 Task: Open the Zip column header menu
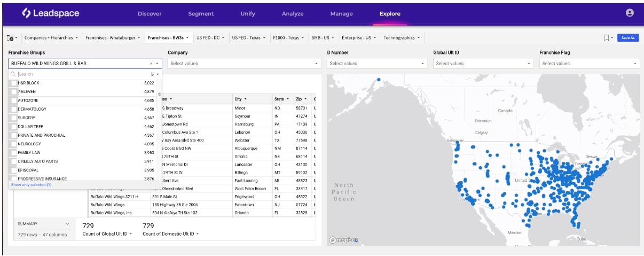[305, 99]
